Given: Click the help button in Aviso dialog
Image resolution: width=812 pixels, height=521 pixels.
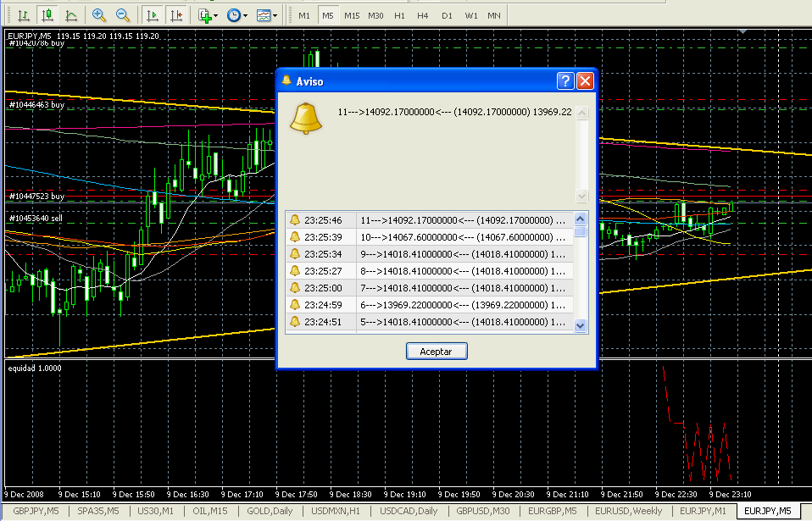Looking at the screenshot, I should pyautogui.click(x=565, y=80).
